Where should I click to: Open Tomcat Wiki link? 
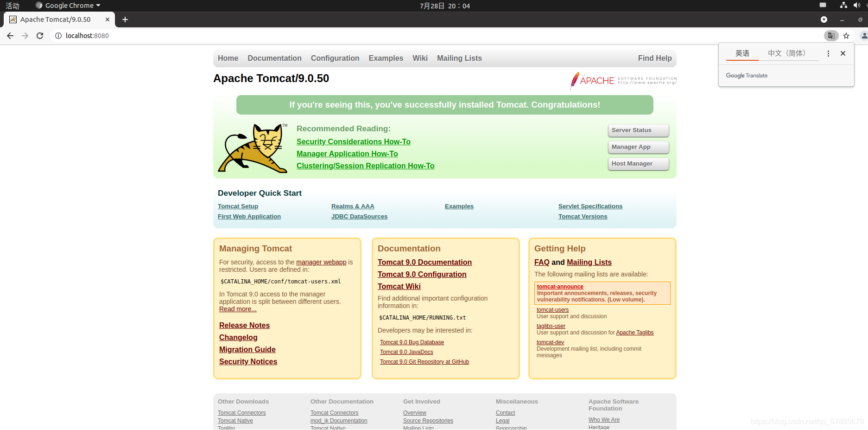(399, 287)
